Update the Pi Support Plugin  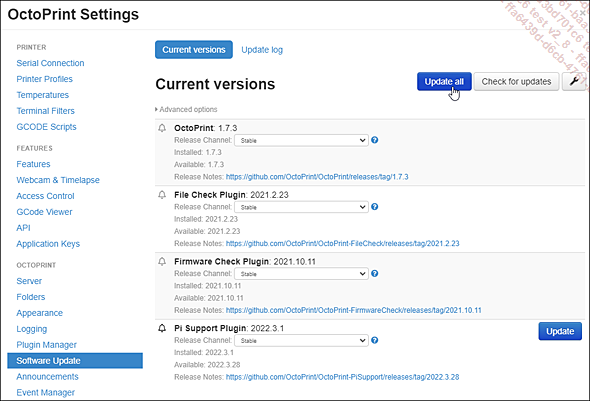[x=560, y=331]
